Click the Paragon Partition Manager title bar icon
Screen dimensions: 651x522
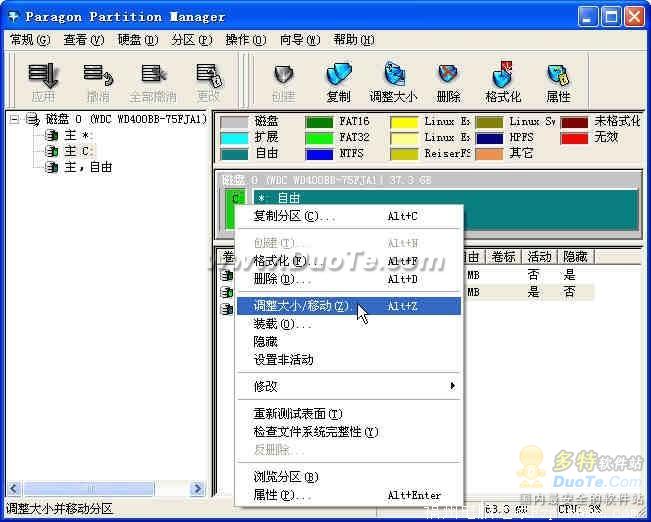click(14, 17)
